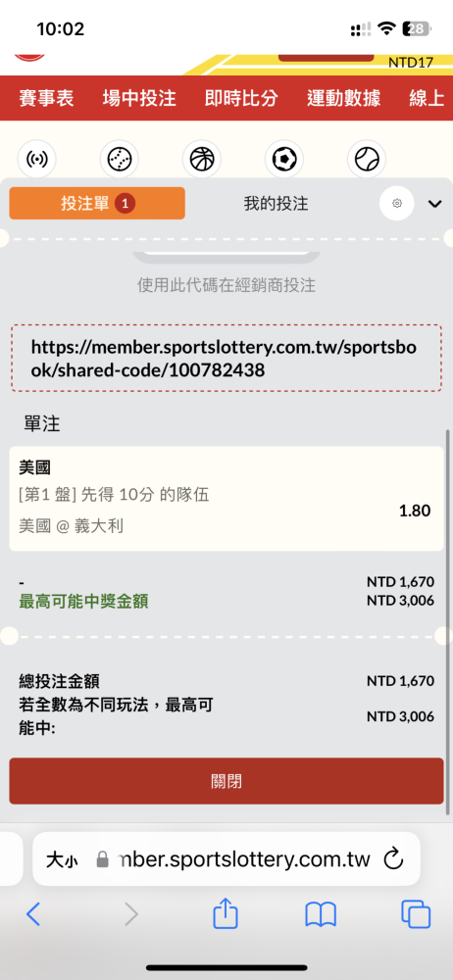Switch to 投注單 tab
This screenshot has width=453, height=980.
tap(97, 203)
